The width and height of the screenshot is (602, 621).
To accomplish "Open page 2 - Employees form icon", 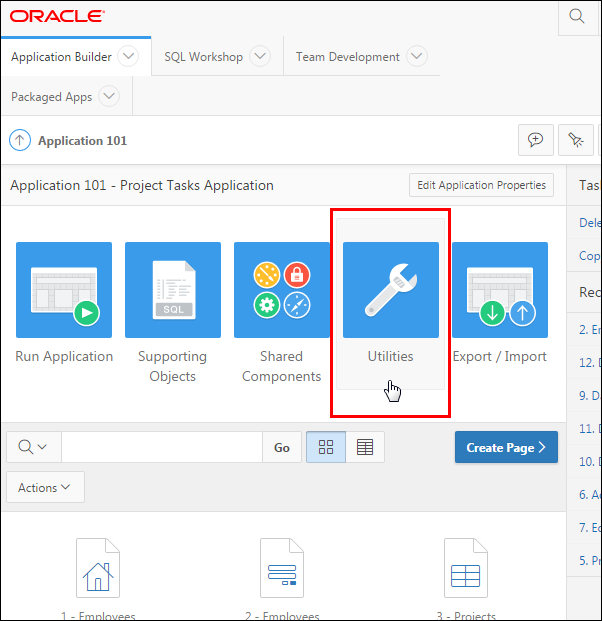I will [x=282, y=568].
